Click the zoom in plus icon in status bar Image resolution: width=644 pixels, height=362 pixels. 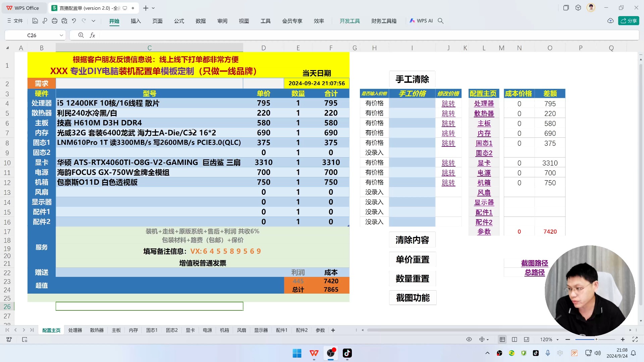point(623,340)
